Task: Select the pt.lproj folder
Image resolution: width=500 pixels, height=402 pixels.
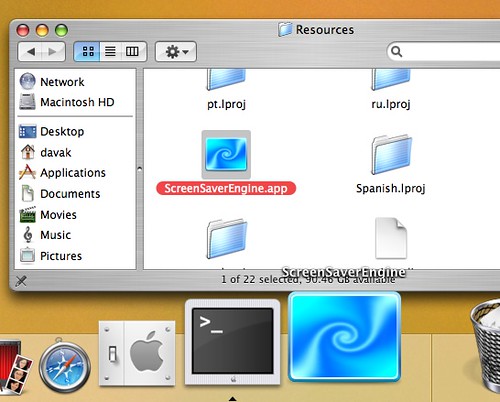Action: (x=226, y=80)
